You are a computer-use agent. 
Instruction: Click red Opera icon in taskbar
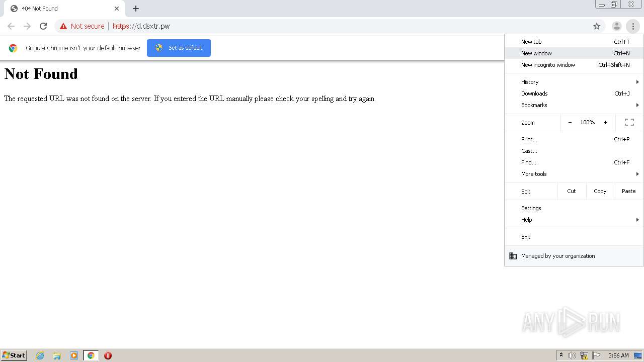108,355
